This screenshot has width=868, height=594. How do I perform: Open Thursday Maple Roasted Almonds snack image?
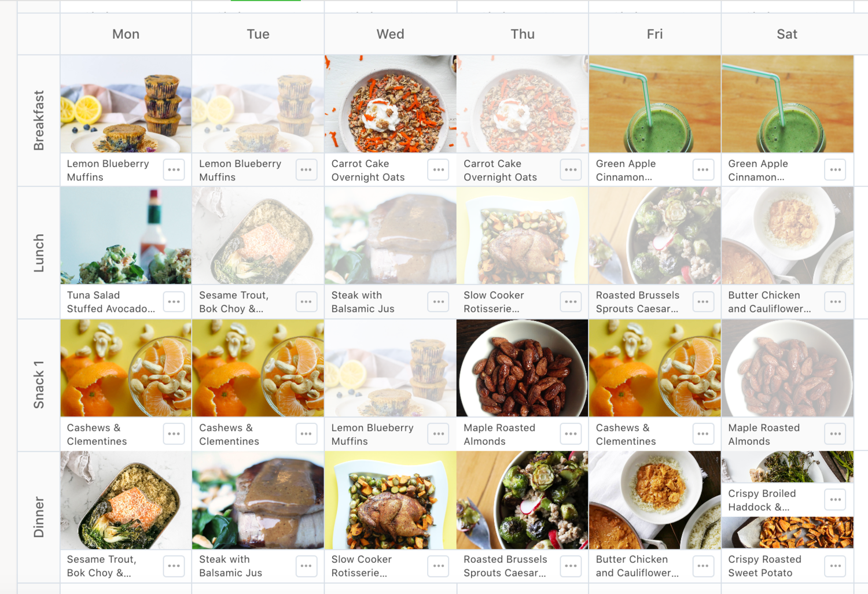tap(523, 368)
